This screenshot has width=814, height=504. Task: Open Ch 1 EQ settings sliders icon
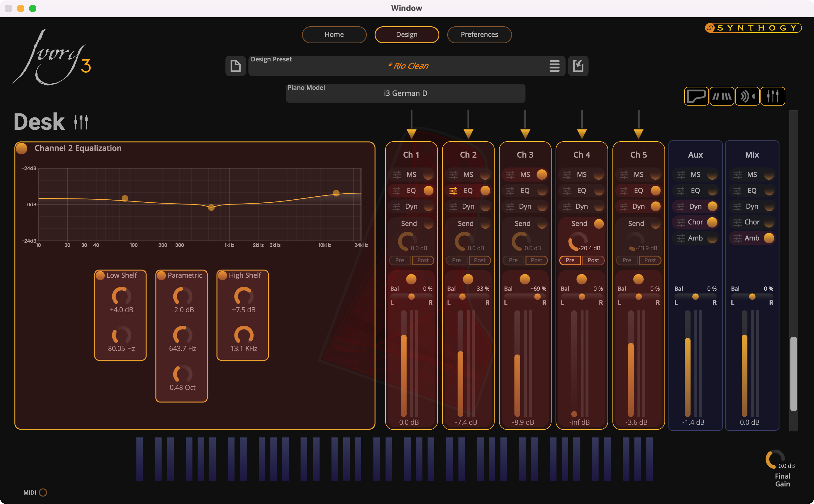coord(397,191)
